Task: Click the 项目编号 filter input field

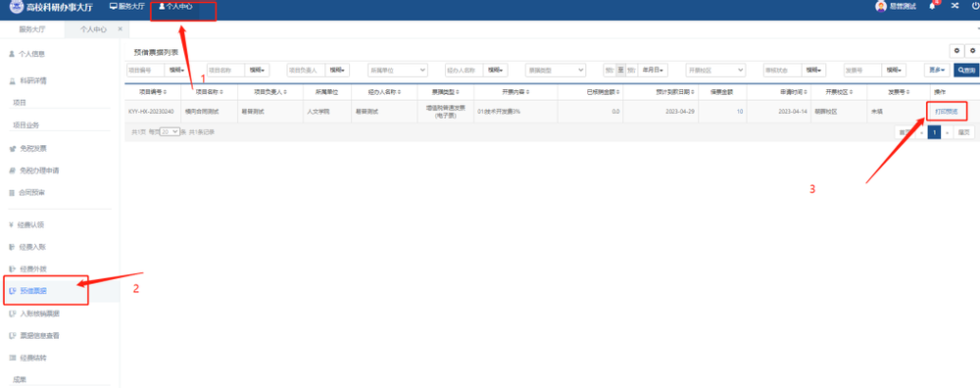Action: (x=146, y=71)
